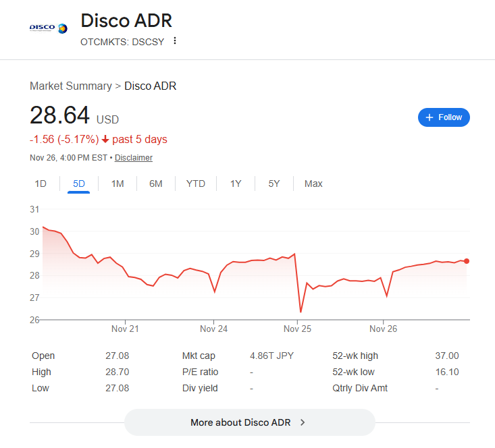
Task: Click the Nov 25 axis label
Action: 297,329
